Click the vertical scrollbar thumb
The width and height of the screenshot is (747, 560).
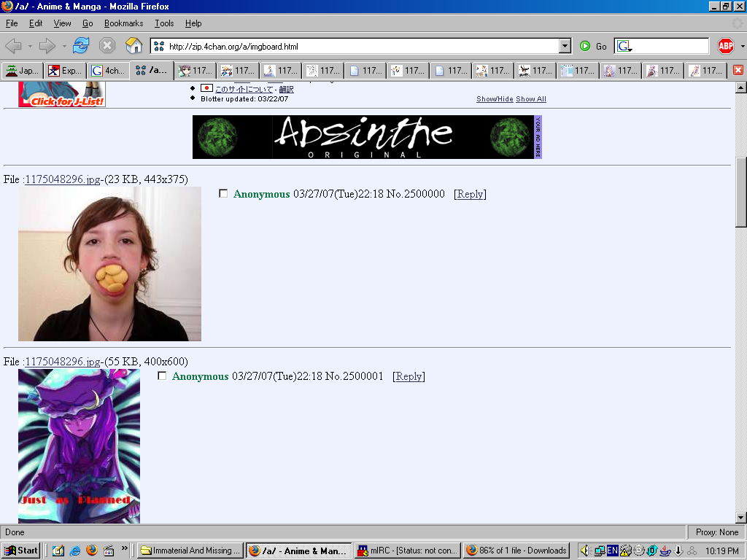point(741,192)
